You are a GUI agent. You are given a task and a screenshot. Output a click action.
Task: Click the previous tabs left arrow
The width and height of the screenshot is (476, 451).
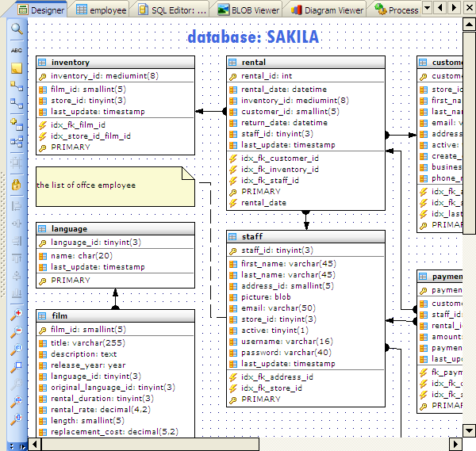[x=440, y=7]
